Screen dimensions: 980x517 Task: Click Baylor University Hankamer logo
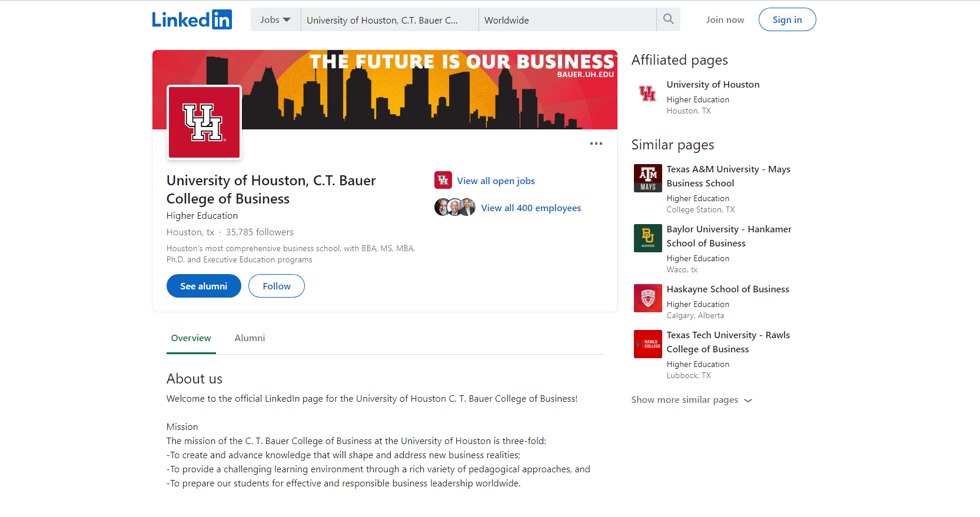coord(647,238)
